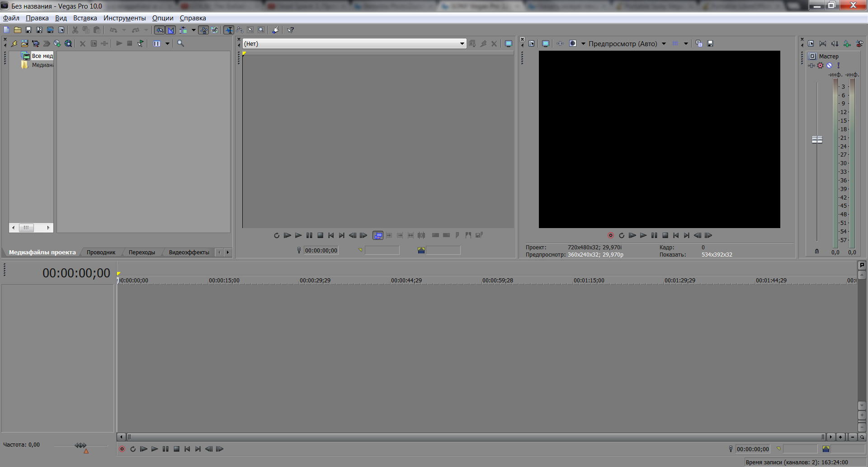
Task: Open the trimmer media dropdown showing (Нет)
Action: point(462,43)
